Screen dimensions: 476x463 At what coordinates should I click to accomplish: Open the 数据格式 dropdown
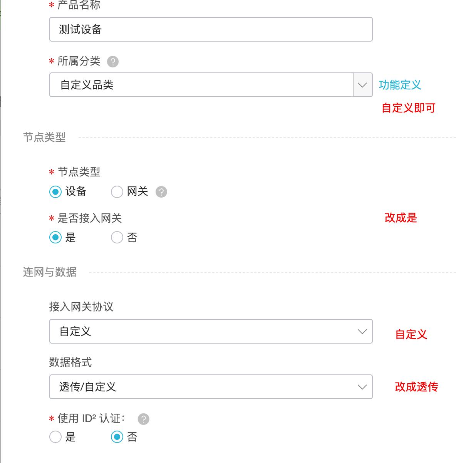pyautogui.click(x=362, y=387)
